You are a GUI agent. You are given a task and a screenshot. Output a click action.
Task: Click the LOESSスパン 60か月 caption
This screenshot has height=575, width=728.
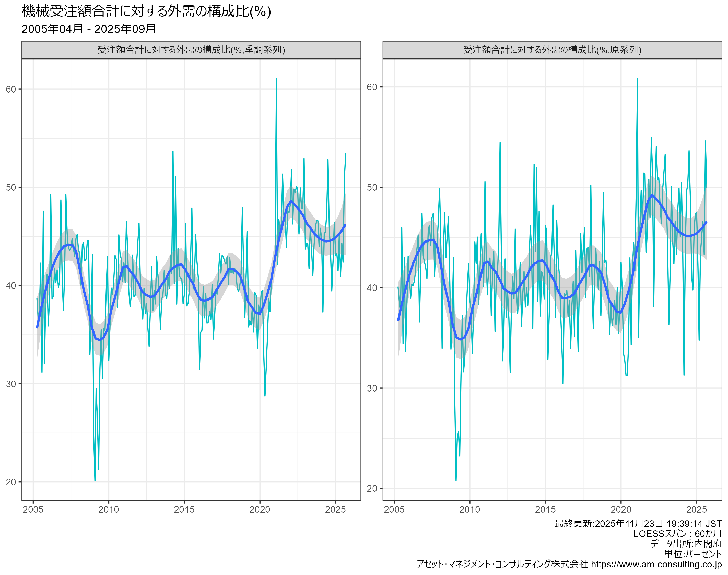pos(677,534)
